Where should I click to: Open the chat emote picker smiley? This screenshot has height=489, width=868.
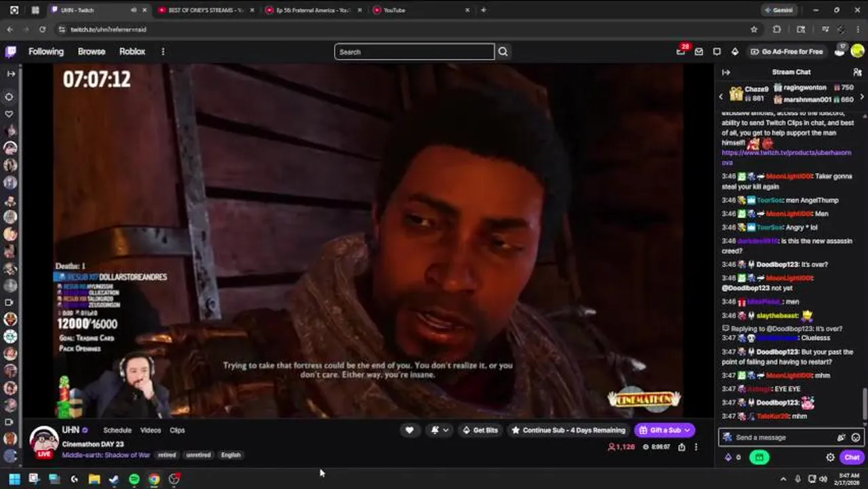(856, 437)
